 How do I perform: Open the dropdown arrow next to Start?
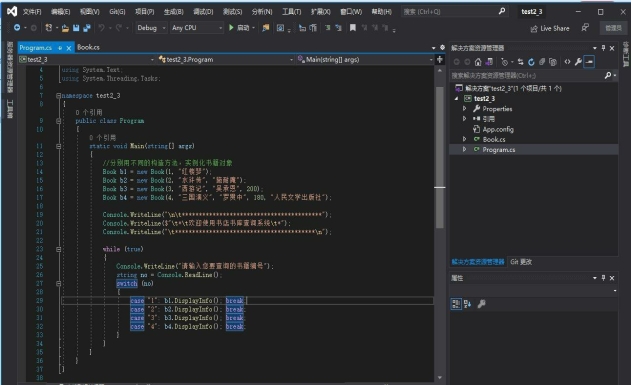pyautogui.click(x=254, y=28)
